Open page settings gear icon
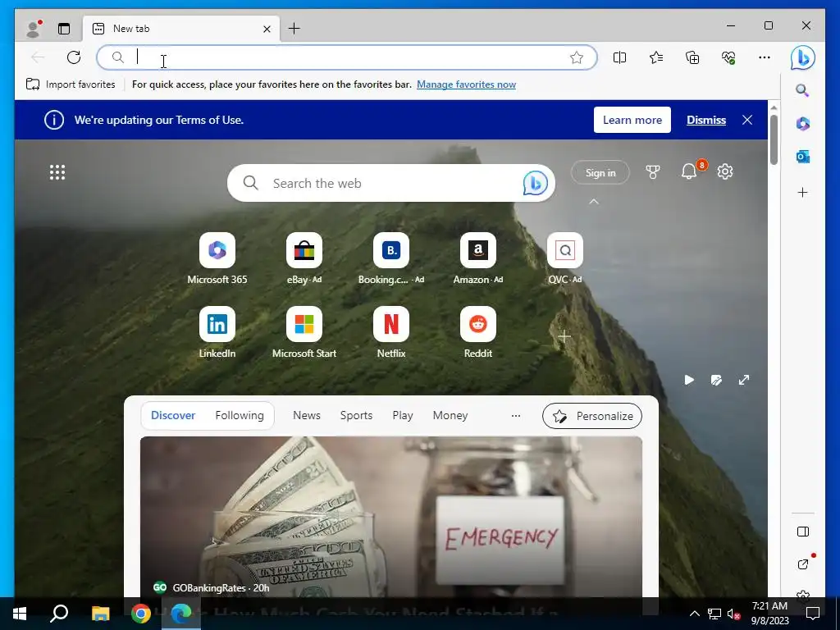 point(725,172)
